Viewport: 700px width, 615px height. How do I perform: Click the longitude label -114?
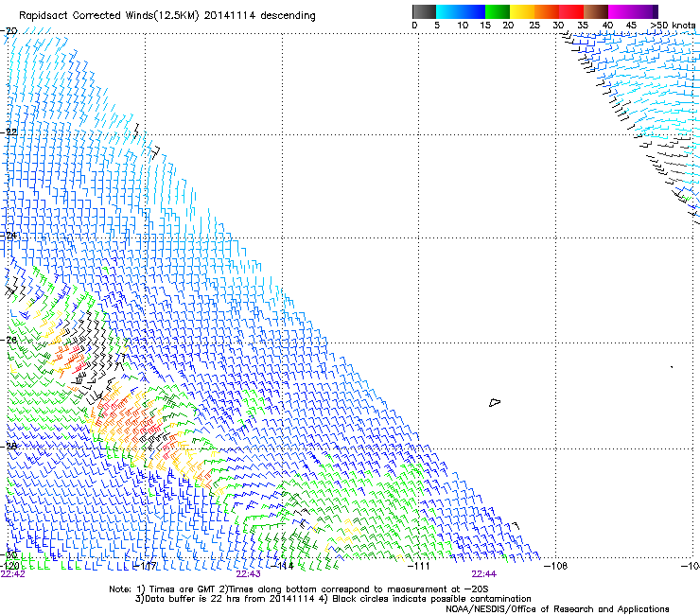coord(283,566)
